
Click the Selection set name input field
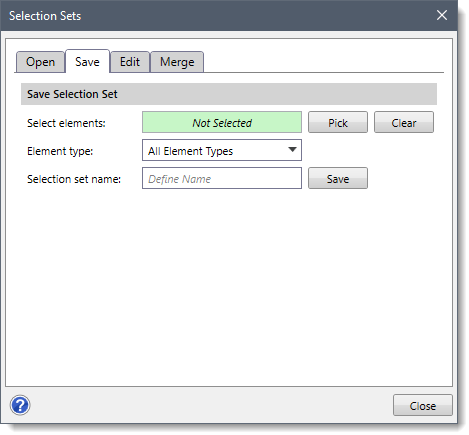222,178
